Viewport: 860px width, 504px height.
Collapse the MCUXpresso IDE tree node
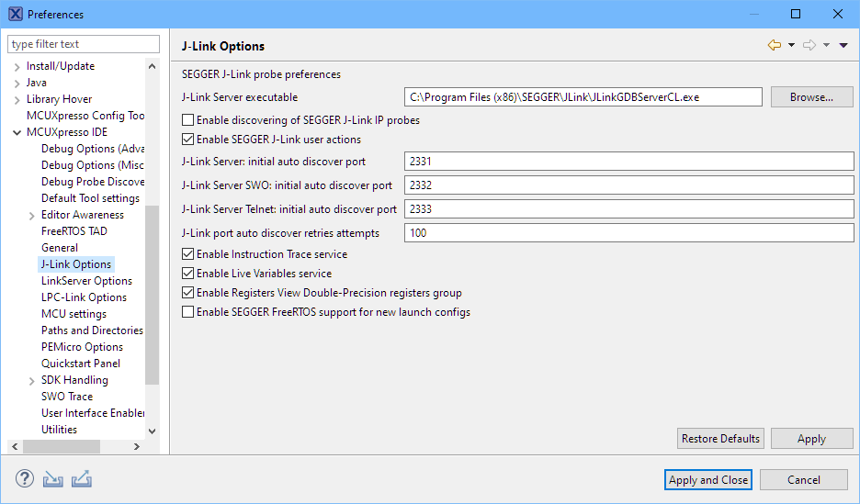tap(17, 132)
